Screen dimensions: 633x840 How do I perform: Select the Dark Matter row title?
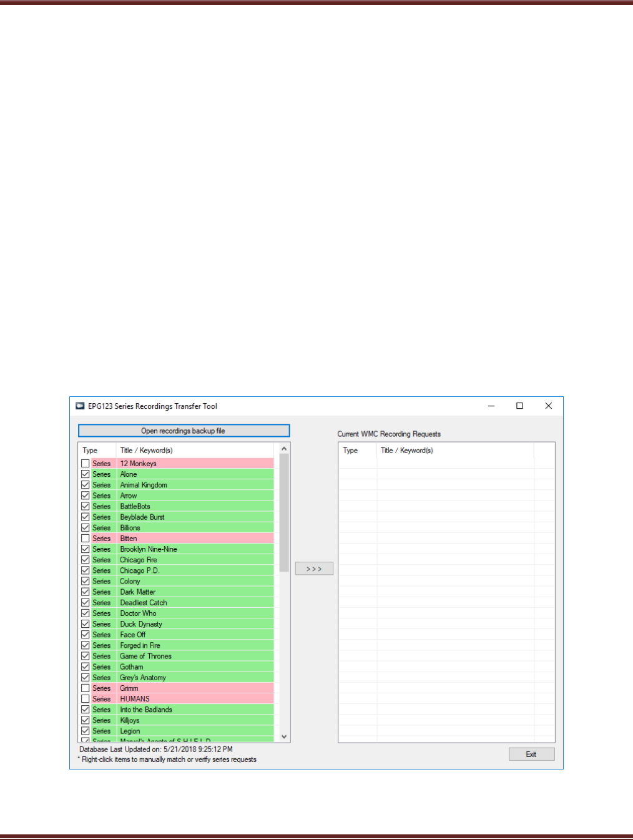tap(138, 592)
